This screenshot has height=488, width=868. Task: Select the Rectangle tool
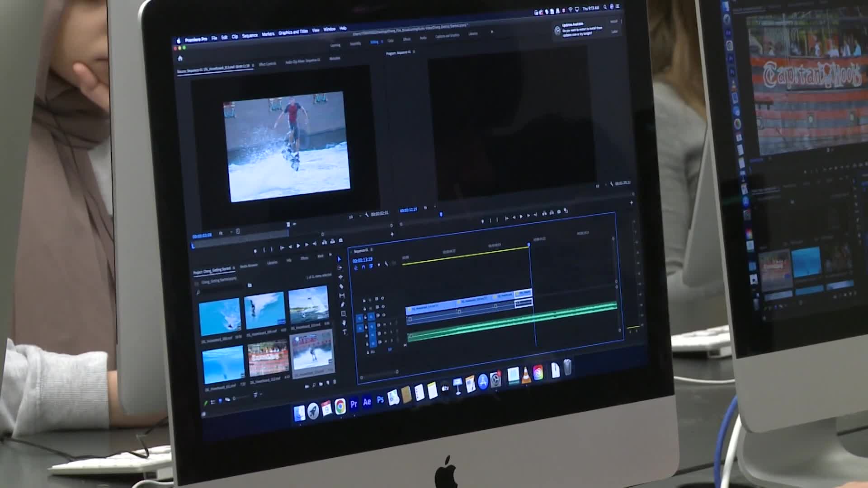(343, 314)
